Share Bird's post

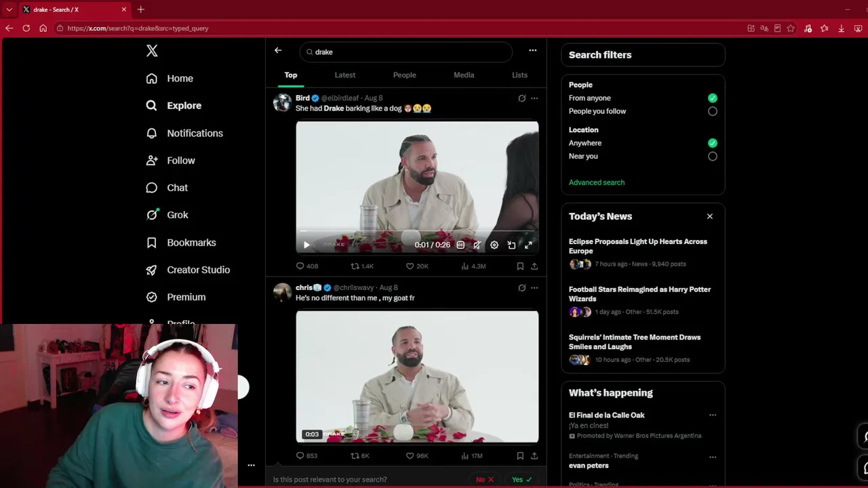tap(534, 266)
